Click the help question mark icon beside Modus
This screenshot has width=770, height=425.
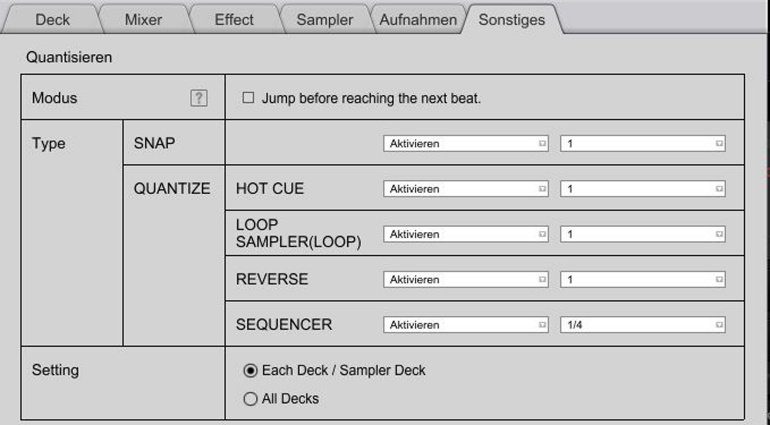pyautogui.click(x=199, y=98)
